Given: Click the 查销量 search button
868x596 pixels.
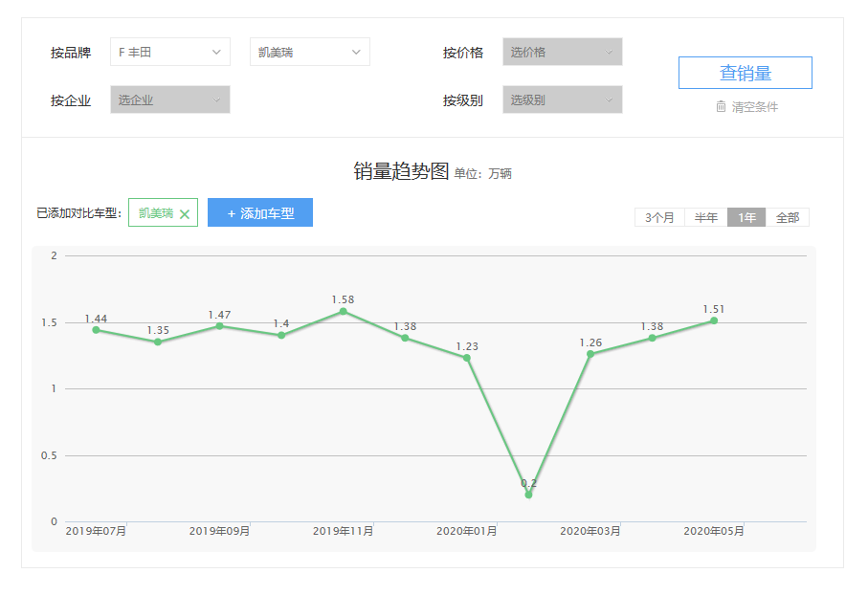Looking at the screenshot, I should pos(745,73).
